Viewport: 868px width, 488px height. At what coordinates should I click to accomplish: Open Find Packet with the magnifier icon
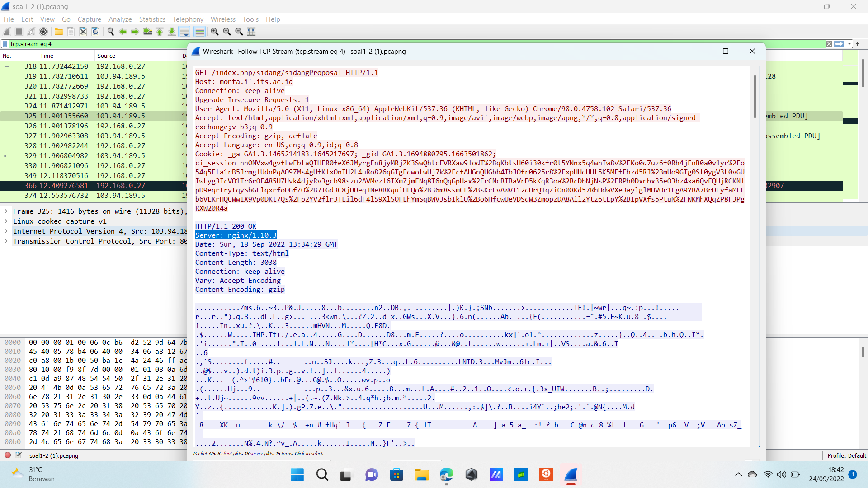click(110, 32)
